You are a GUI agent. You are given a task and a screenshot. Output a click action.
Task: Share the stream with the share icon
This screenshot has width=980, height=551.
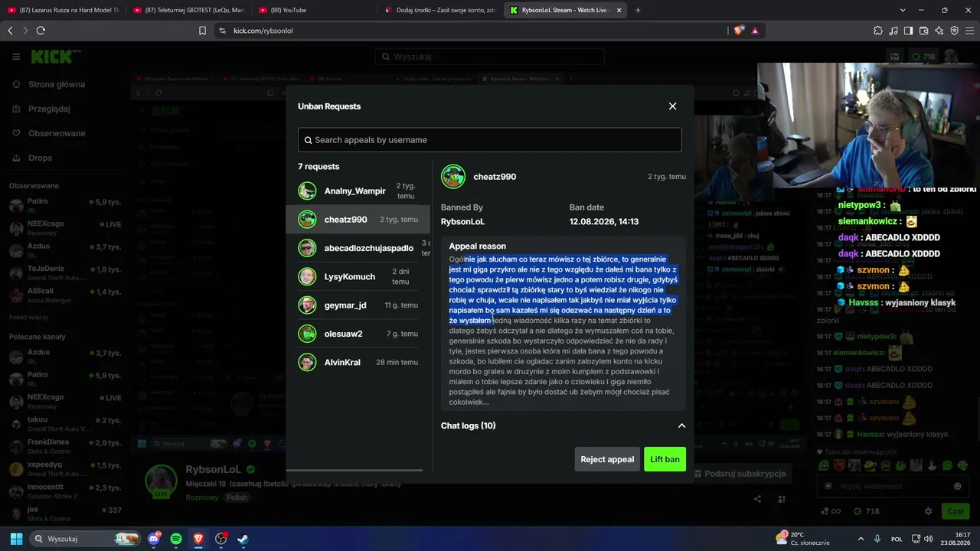(757, 499)
